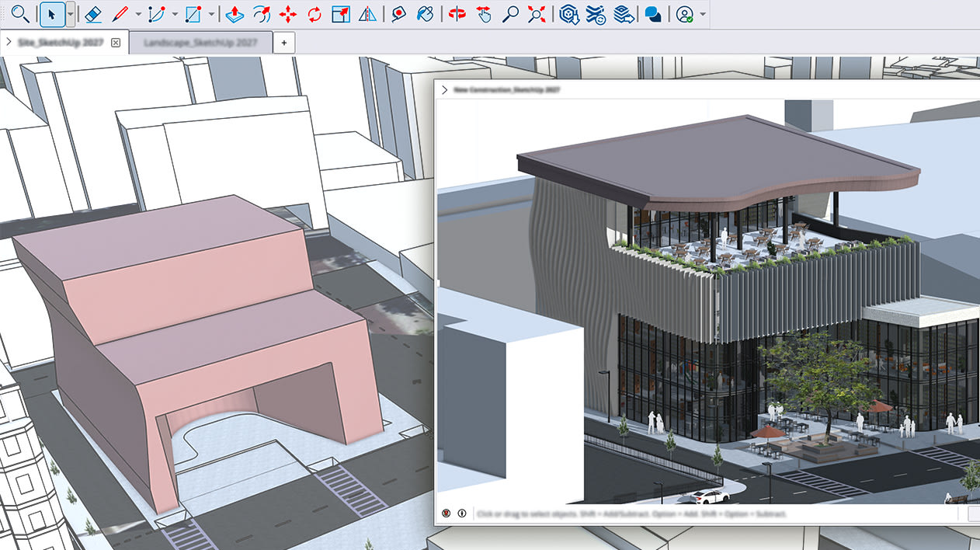Open the user account icon
This screenshot has width=980, height=550.
click(x=684, y=14)
